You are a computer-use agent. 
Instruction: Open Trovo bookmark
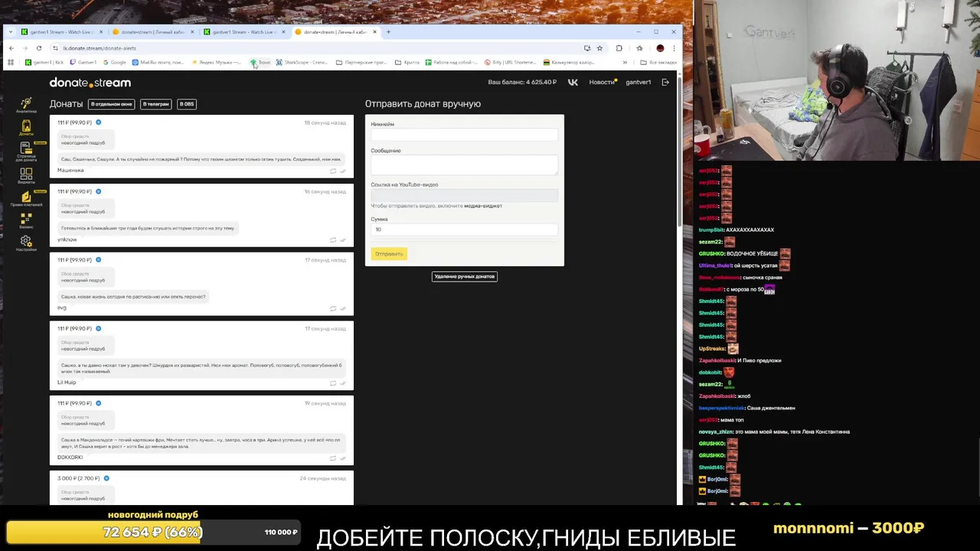[x=260, y=62]
